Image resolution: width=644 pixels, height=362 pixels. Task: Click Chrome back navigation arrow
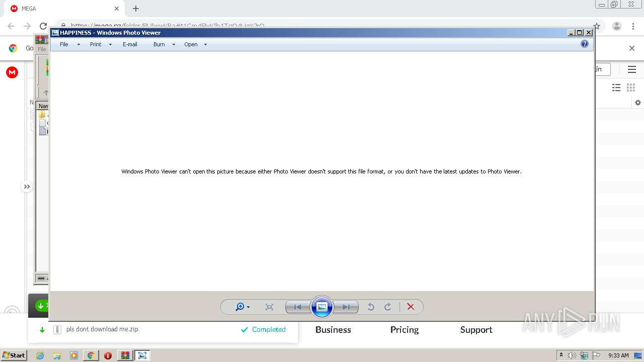tap(11, 26)
